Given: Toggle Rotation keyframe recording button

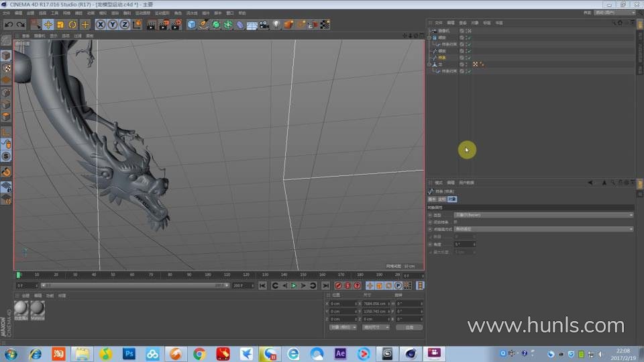Looking at the screenshot, I should [388, 285].
